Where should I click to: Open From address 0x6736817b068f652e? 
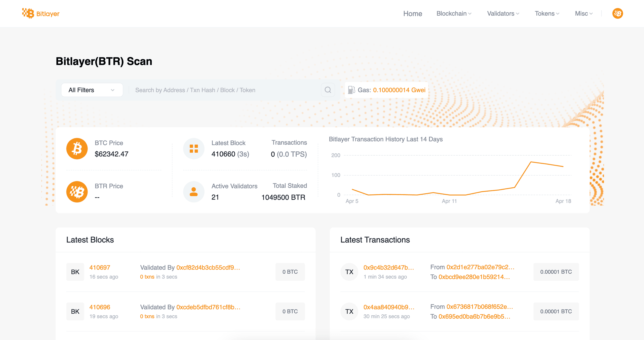click(x=480, y=307)
